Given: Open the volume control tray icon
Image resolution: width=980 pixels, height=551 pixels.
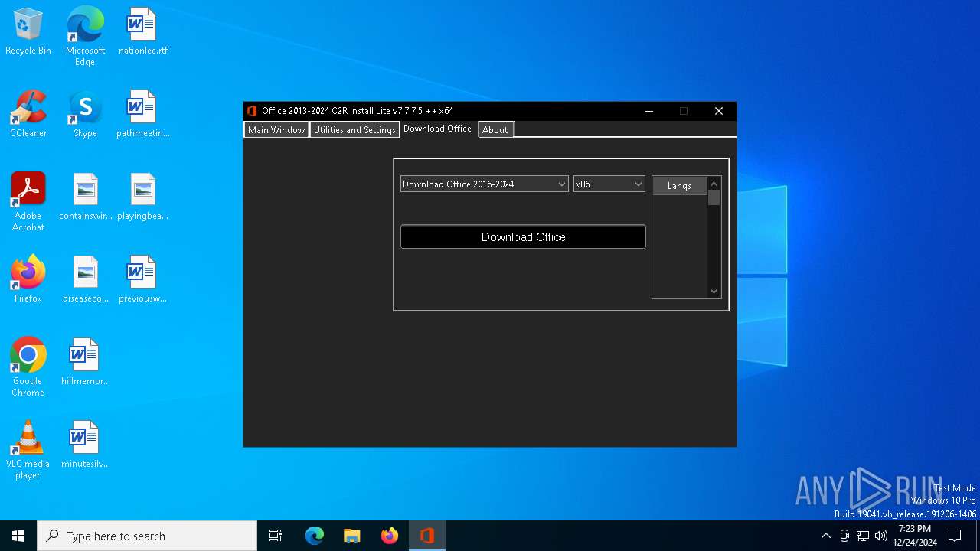Looking at the screenshot, I should (x=881, y=536).
